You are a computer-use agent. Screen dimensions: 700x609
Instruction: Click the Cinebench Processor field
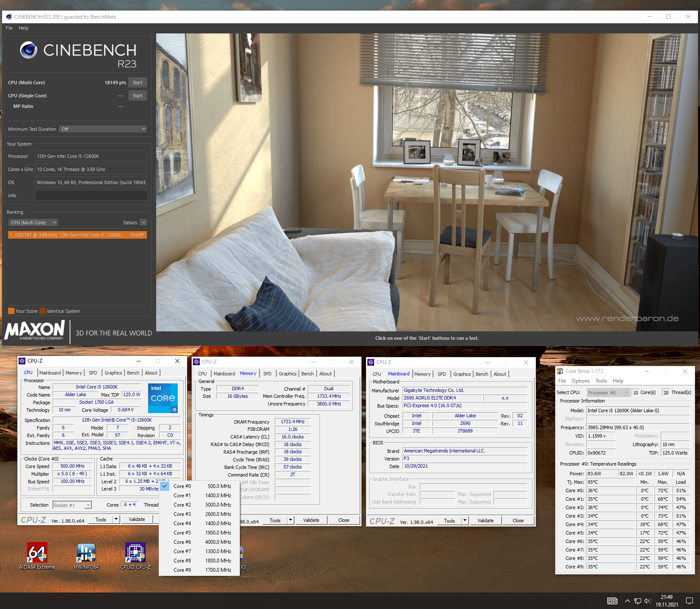91,156
